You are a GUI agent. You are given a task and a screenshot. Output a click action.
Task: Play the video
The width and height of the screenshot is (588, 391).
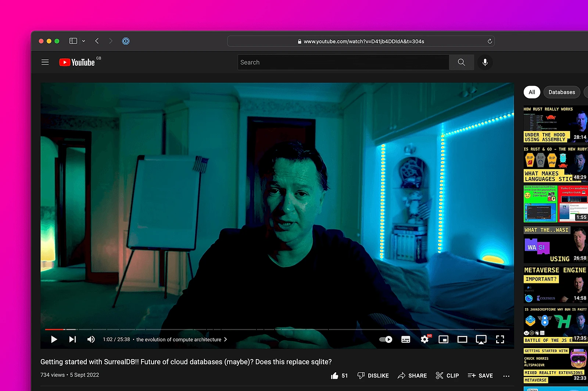click(x=54, y=339)
